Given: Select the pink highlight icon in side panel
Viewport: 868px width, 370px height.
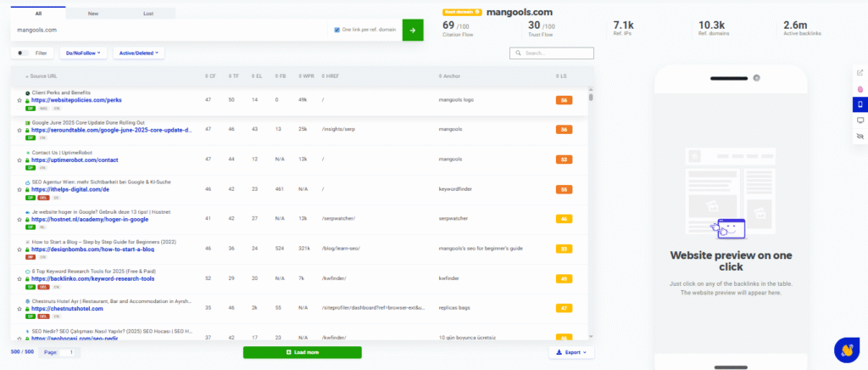Looking at the screenshot, I should 860,88.
